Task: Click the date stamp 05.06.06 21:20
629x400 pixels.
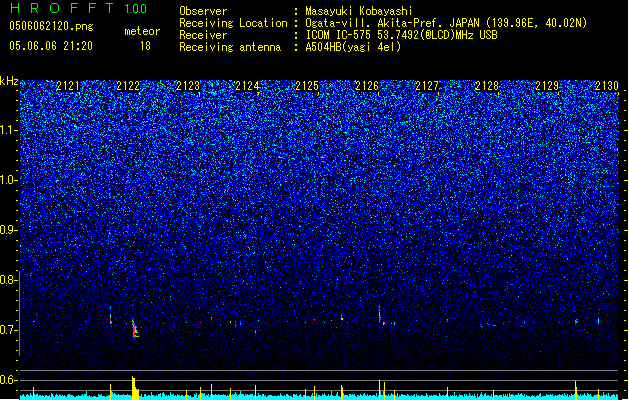Action: pyautogui.click(x=51, y=46)
